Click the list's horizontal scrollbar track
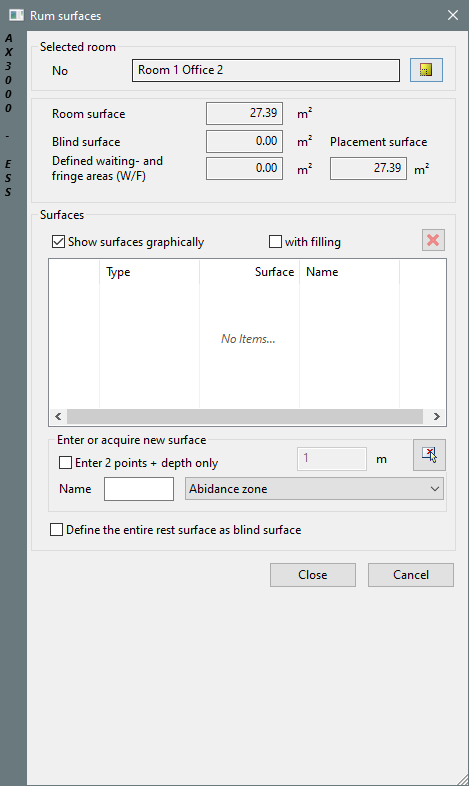 tap(245, 417)
